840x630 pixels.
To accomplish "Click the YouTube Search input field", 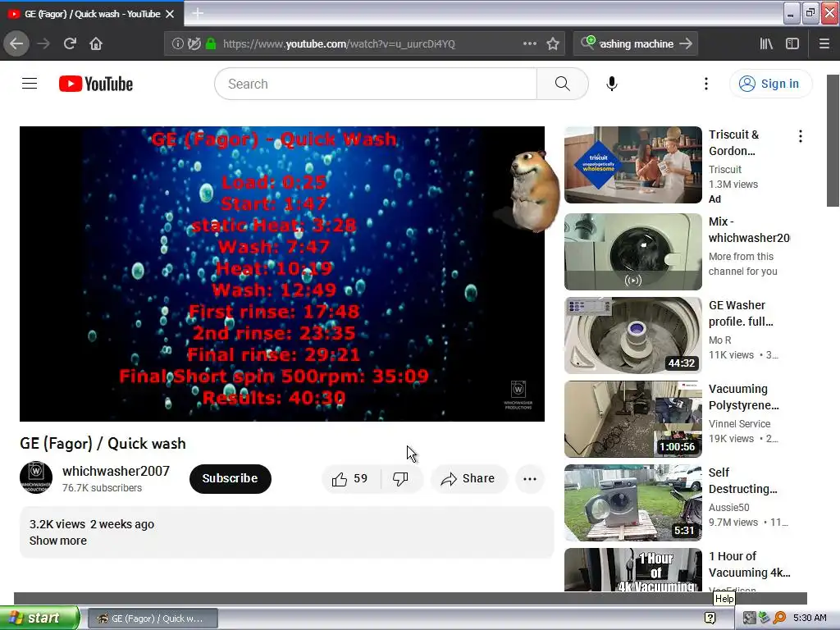I will [376, 84].
